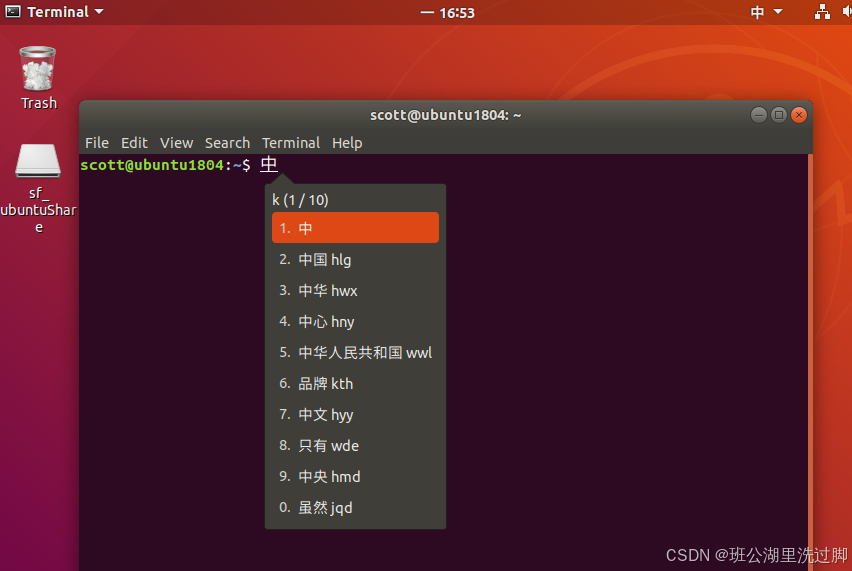The height and width of the screenshot is (571, 852).
Task: Click the network status icon in top bar
Action: click(x=822, y=12)
